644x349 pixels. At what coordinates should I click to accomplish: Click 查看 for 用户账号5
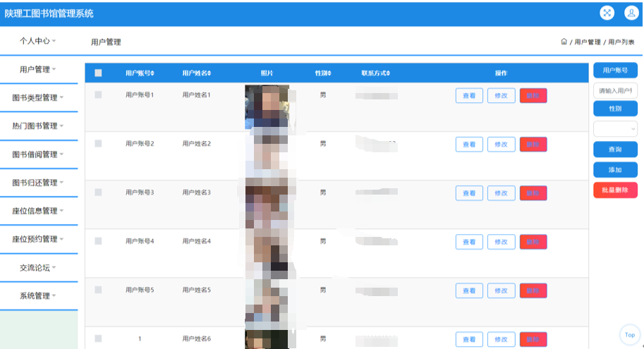point(469,290)
